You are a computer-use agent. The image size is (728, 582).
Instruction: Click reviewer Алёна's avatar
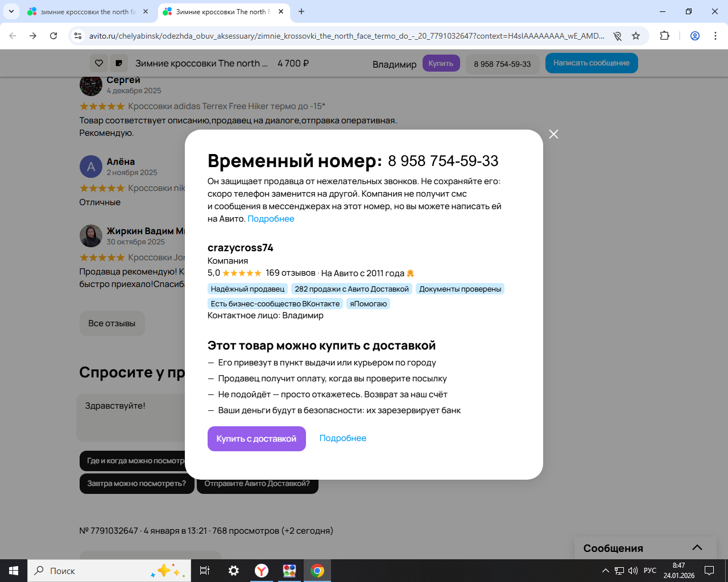(x=91, y=167)
